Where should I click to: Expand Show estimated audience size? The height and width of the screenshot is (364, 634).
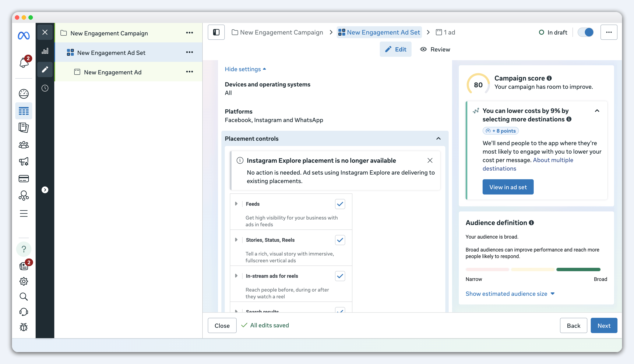point(510,294)
